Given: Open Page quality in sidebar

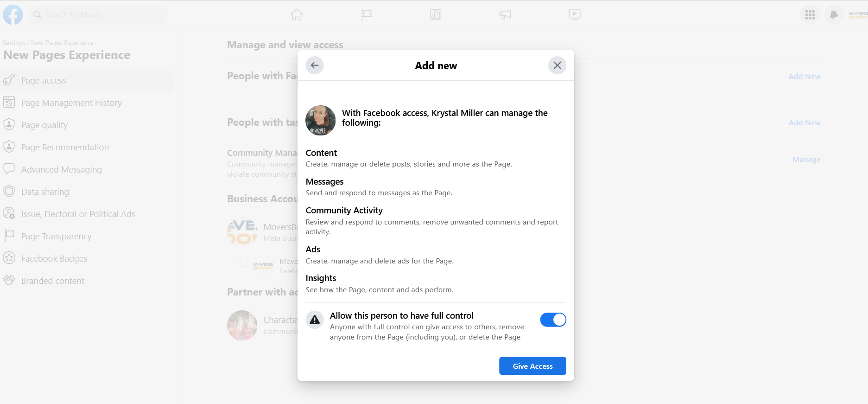Looking at the screenshot, I should coord(87,125).
